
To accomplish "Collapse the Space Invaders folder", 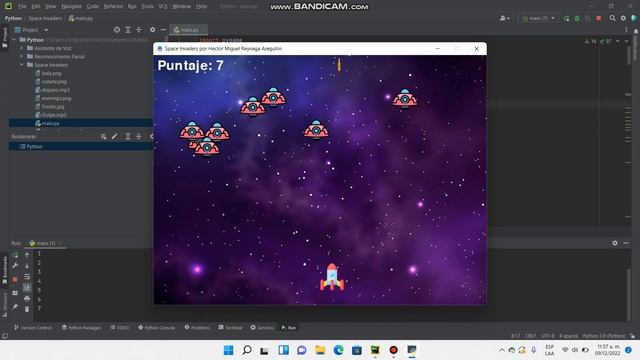I will point(22,65).
